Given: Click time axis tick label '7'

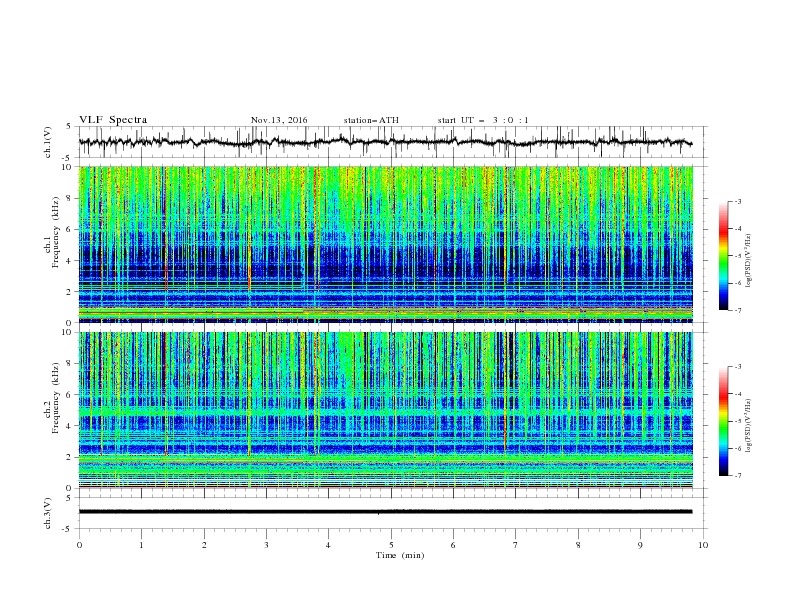Looking at the screenshot, I should point(516,545).
